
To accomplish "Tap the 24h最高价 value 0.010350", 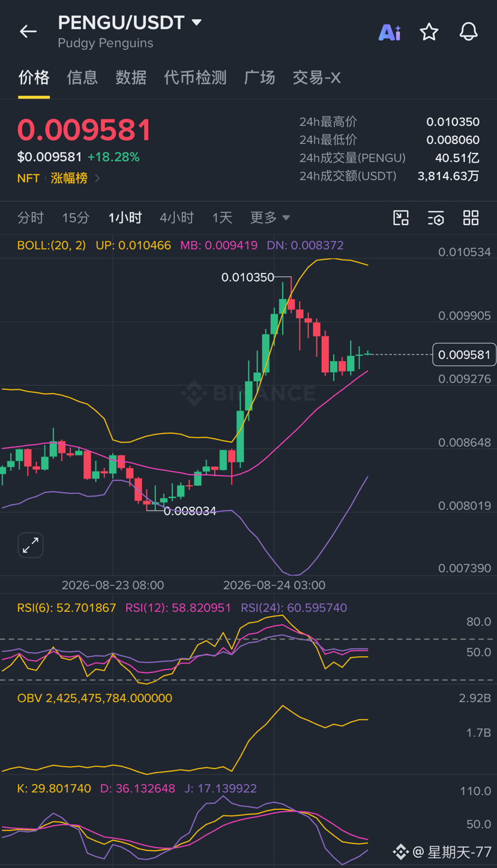I will coord(453,122).
